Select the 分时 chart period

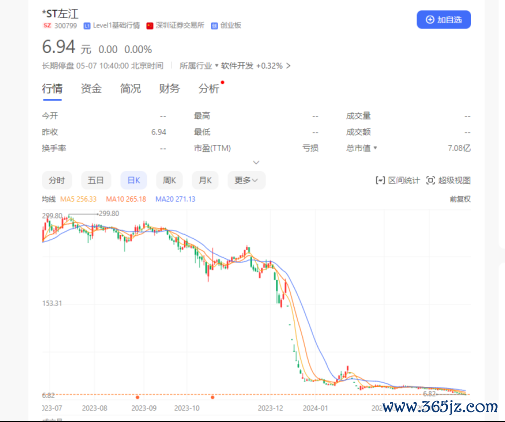[x=57, y=180]
